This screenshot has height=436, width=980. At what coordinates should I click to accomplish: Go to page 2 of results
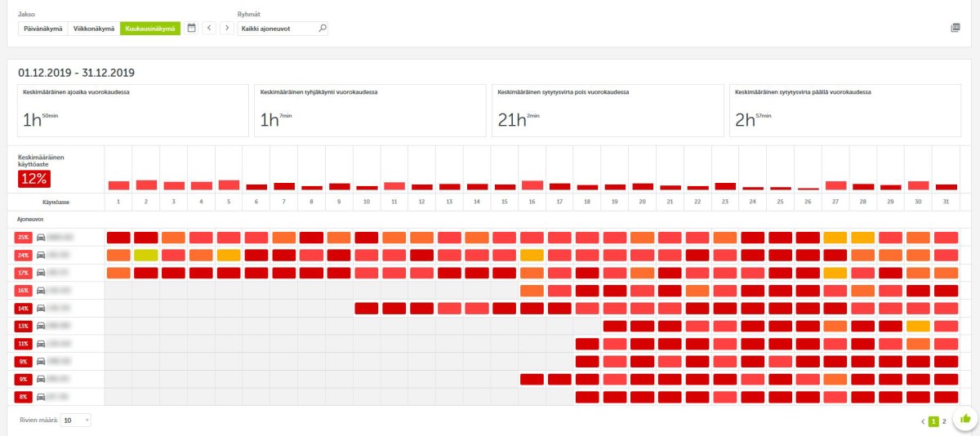click(945, 421)
